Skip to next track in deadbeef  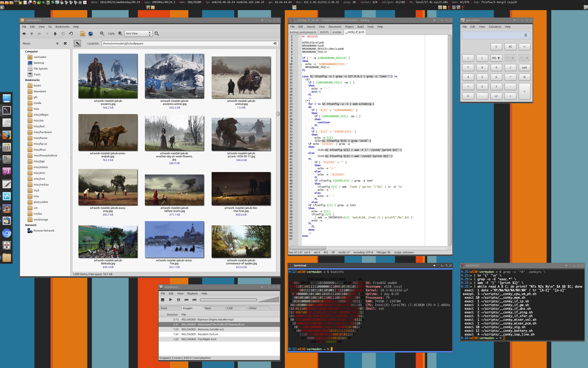tap(194, 300)
